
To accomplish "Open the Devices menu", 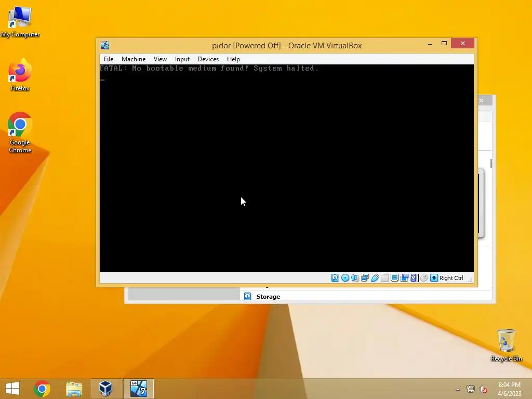I will pyautogui.click(x=208, y=59).
